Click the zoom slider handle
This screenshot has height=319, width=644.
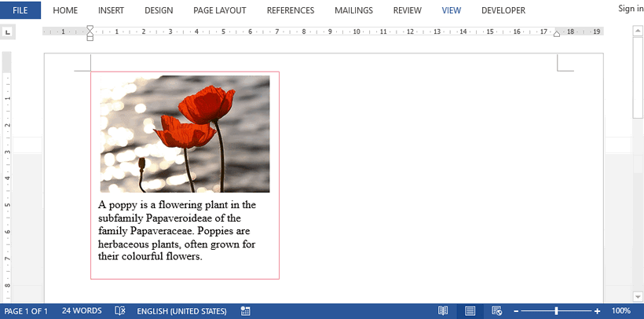(x=557, y=311)
